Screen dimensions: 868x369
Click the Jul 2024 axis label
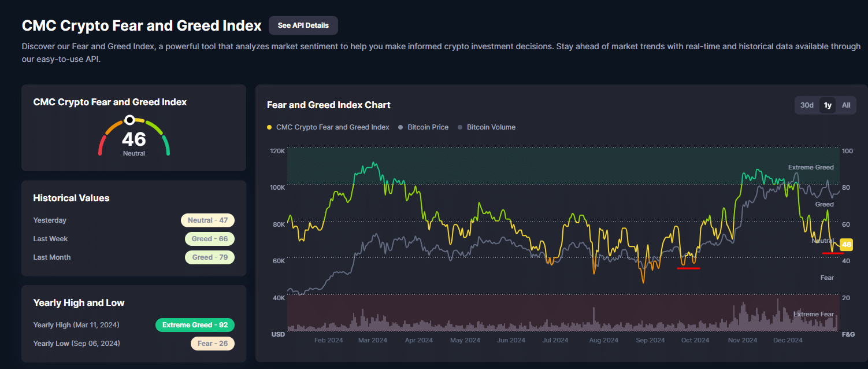click(x=555, y=340)
